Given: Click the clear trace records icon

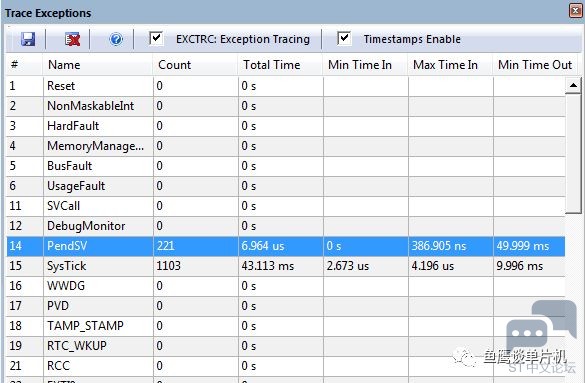Looking at the screenshot, I should point(72,39).
